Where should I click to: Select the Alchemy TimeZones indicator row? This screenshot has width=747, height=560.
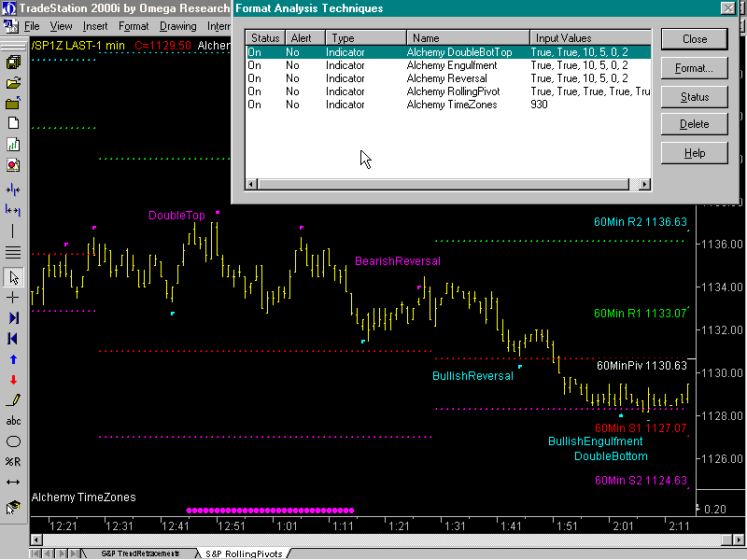click(448, 105)
